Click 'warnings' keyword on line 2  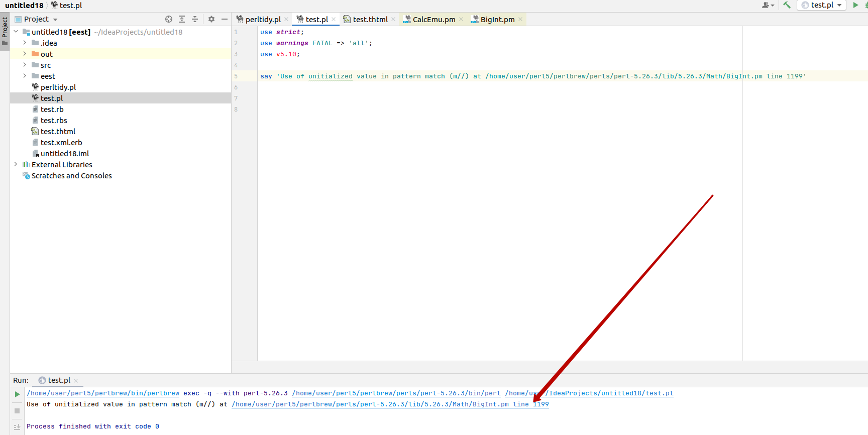(x=292, y=43)
